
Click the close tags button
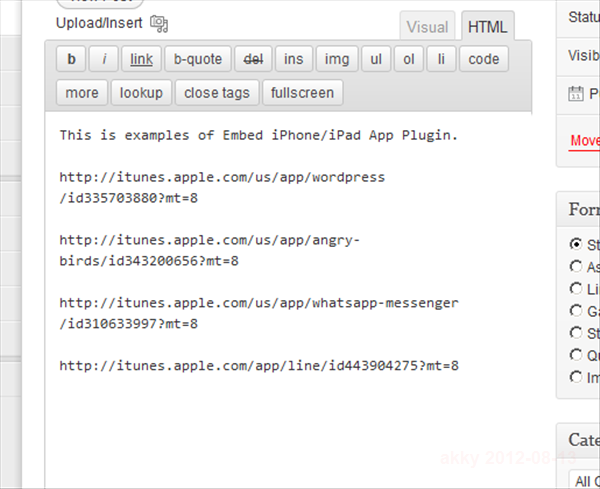pos(217,93)
